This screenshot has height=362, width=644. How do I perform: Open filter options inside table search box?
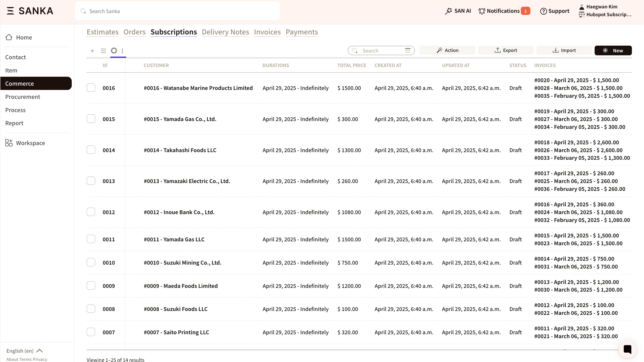[x=408, y=50]
